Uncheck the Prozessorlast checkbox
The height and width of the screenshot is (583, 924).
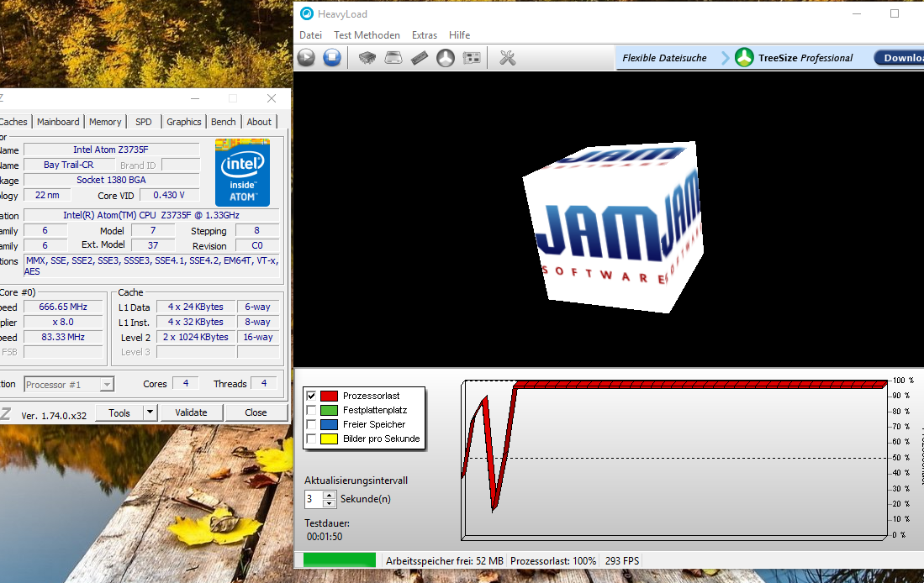[311, 396]
